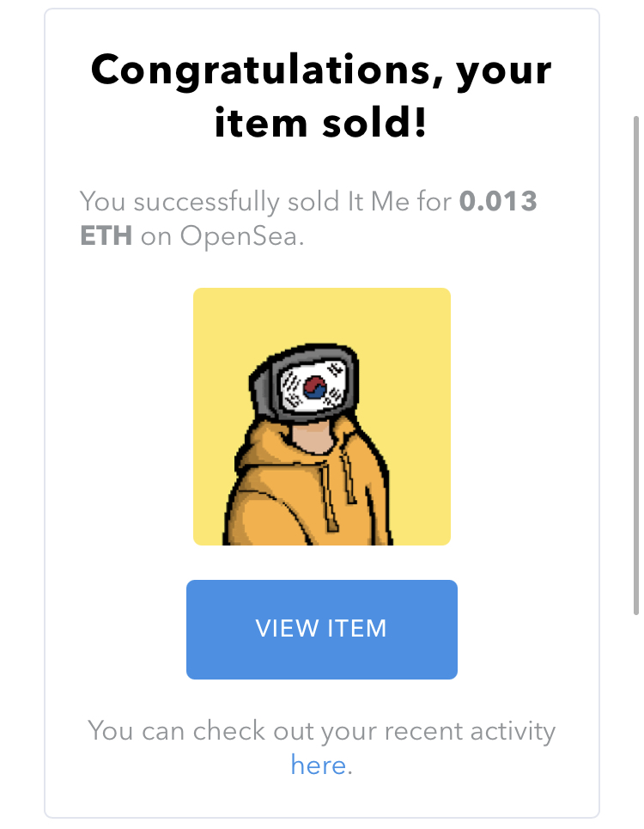The width and height of the screenshot is (644, 829).
Task: Click the vertical scrollbar thumb on the right
Action: [x=635, y=361]
